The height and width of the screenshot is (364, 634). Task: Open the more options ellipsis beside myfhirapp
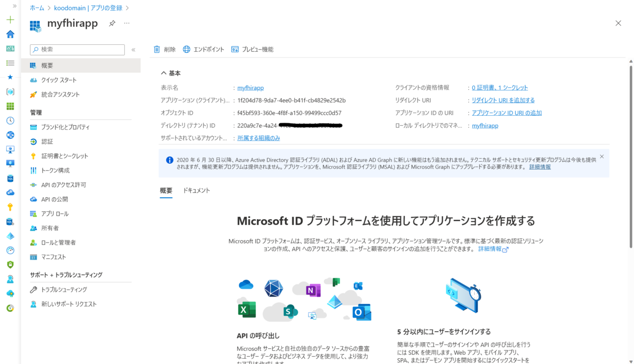[x=127, y=24]
